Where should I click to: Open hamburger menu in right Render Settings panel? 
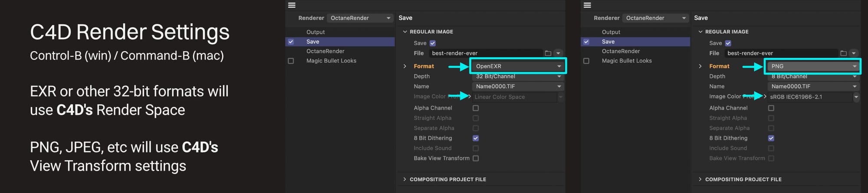tap(587, 5)
